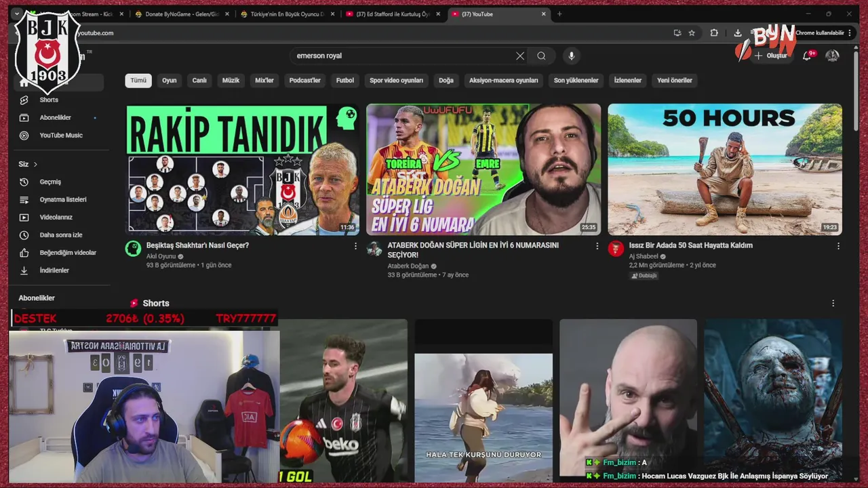This screenshot has width=868, height=488.
Task: Select the Son yüklenenler chip
Action: (x=576, y=80)
